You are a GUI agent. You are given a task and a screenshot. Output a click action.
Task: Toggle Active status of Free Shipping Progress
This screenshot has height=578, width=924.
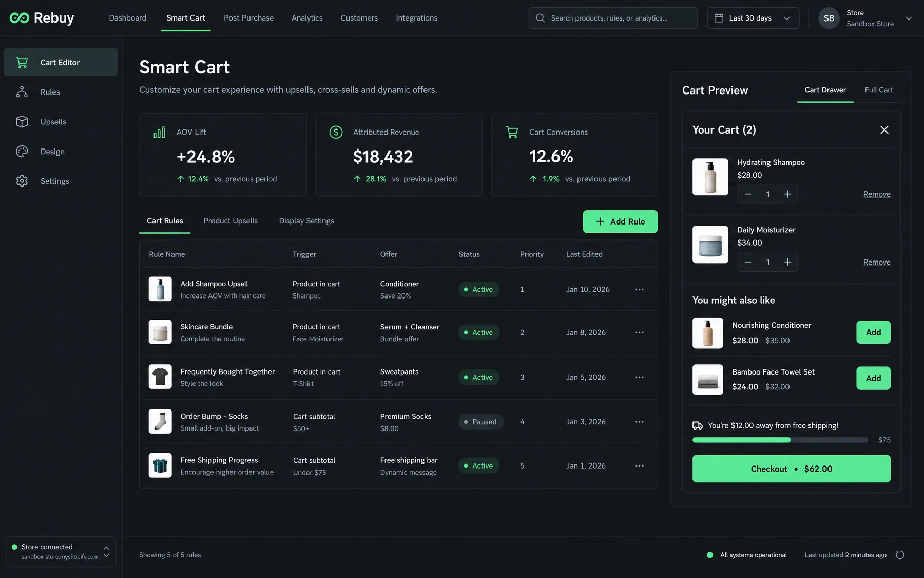click(478, 465)
